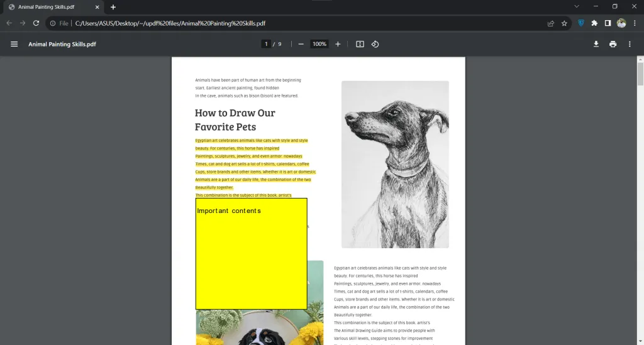Click the zoom in plus button
This screenshot has height=345, width=644.
tap(338, 44)
